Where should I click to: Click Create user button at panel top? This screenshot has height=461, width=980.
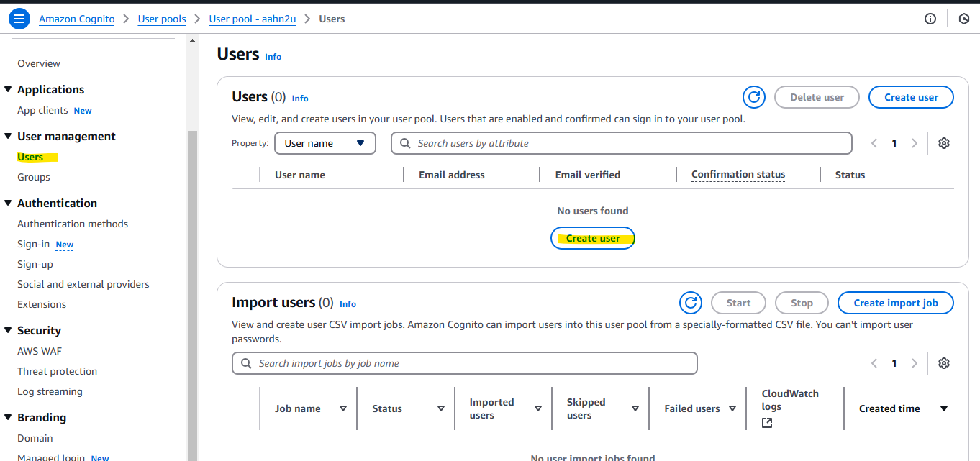pyautogui.click(x=911, y=97)
